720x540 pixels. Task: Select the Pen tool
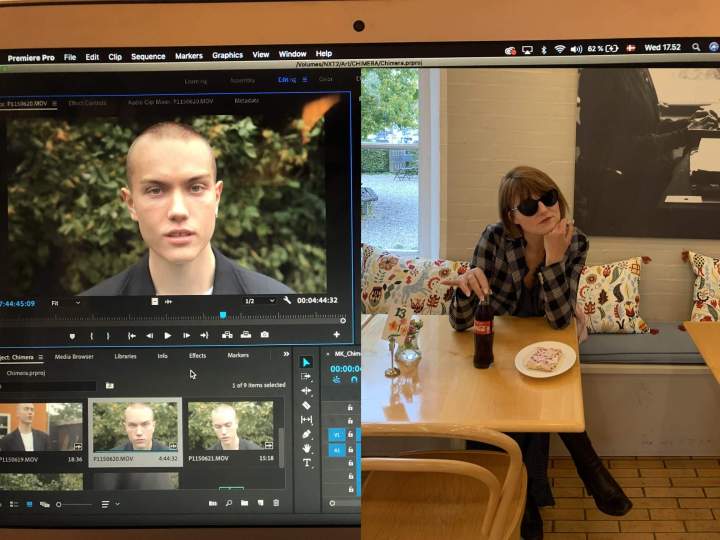click(x=306, y=434)
